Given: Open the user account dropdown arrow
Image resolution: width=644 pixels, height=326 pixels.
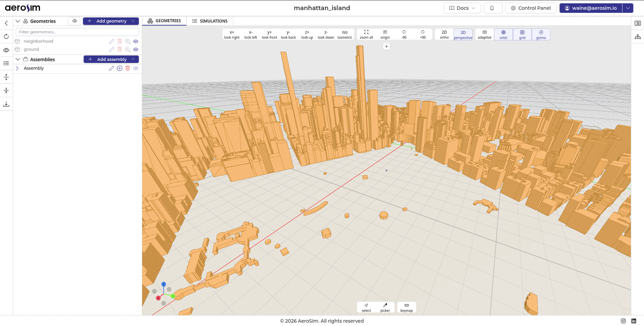Looking at the screenshot, I should 628,8.
